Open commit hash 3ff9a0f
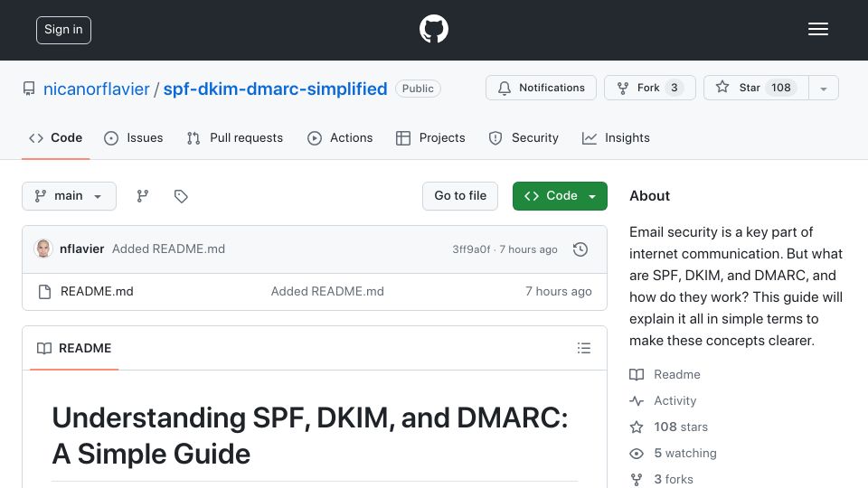 pyautogui.click(x=471, y=249)
